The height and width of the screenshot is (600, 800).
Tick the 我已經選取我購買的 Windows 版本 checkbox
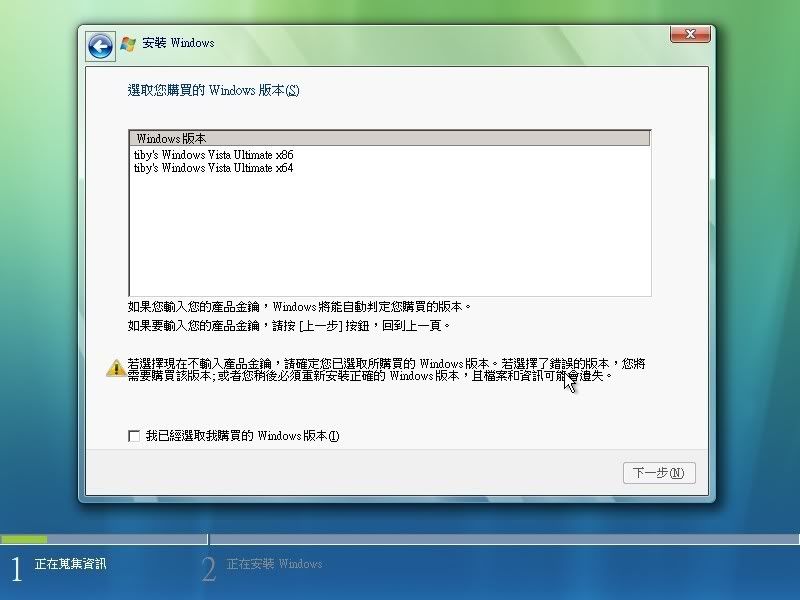(134, 436)
